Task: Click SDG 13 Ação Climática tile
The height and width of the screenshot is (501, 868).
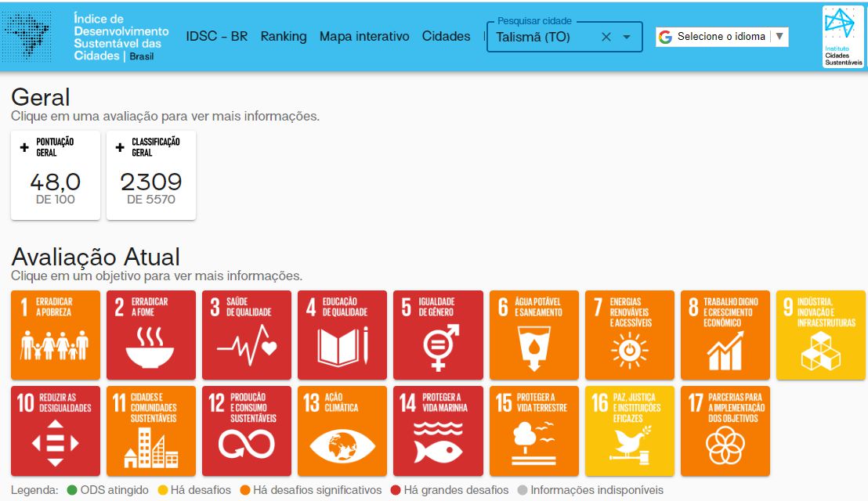Action: tap(342, 431)
